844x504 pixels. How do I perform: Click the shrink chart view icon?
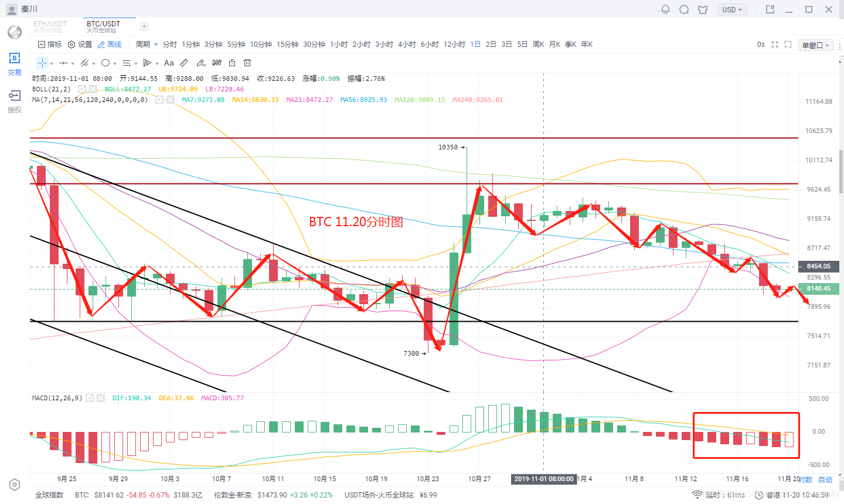point(775,45)
